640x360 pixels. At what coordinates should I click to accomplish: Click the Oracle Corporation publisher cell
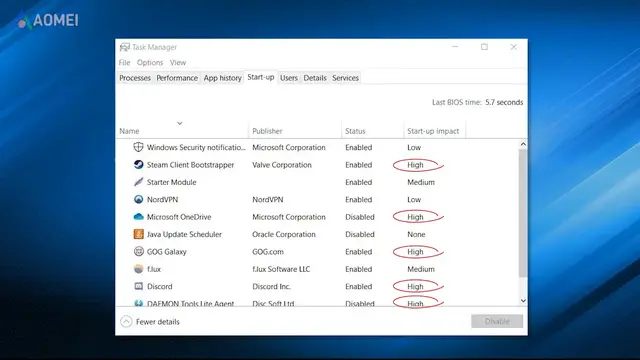pos(284,234)
